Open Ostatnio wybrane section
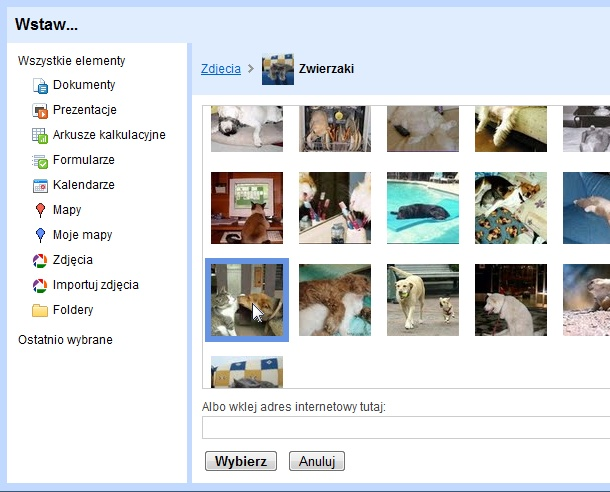The image size is (610, 492). coord(65,340)
